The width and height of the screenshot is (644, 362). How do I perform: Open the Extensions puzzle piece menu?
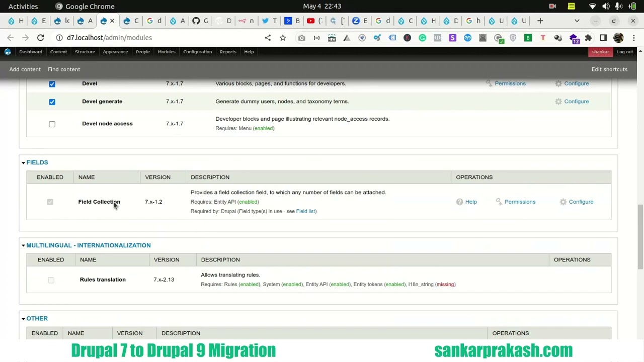[x=588, y=38]
